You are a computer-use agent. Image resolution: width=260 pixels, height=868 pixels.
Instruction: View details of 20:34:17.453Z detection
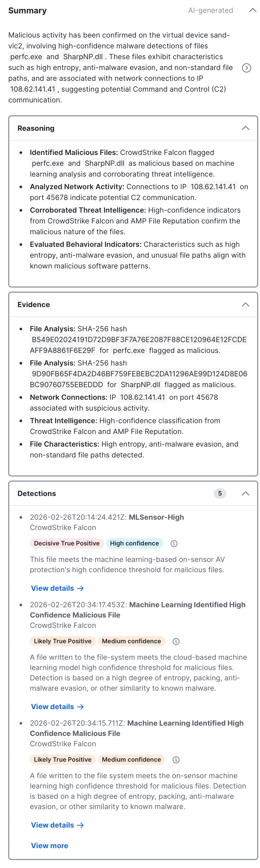[x=57, y=707]
